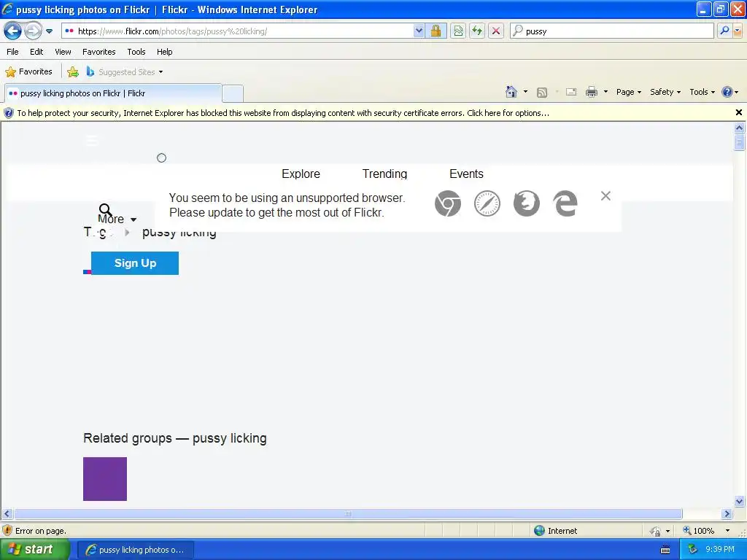Click the Print icon

591,92
